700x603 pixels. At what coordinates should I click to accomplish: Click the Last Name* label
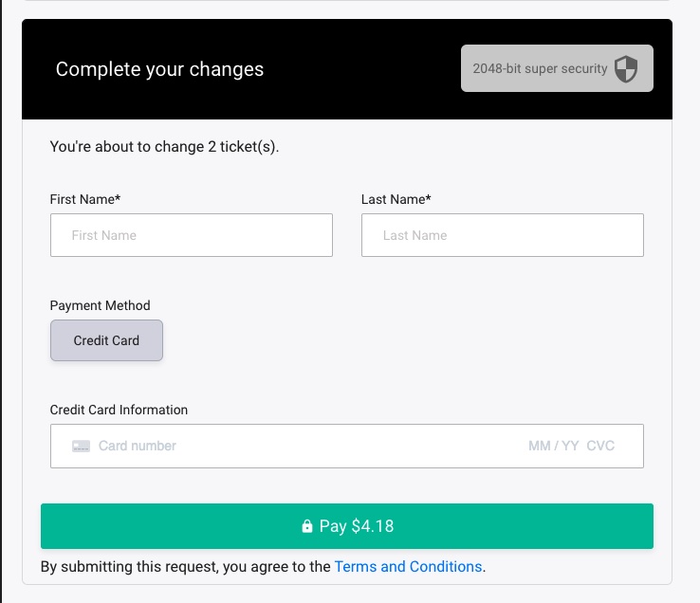pyautogui.click(x=396, y=199)
